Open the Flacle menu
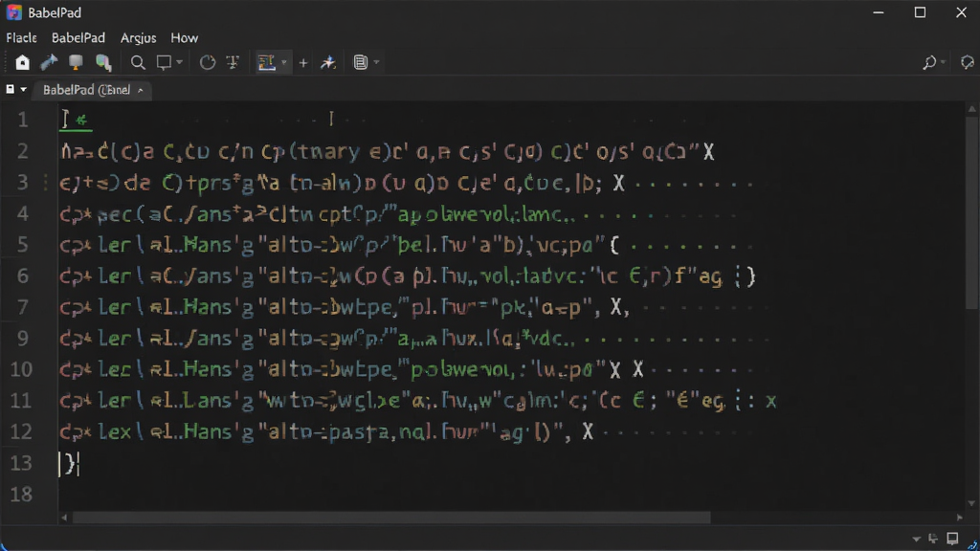This screenshot has width=980, height=551. click(21, 38)
